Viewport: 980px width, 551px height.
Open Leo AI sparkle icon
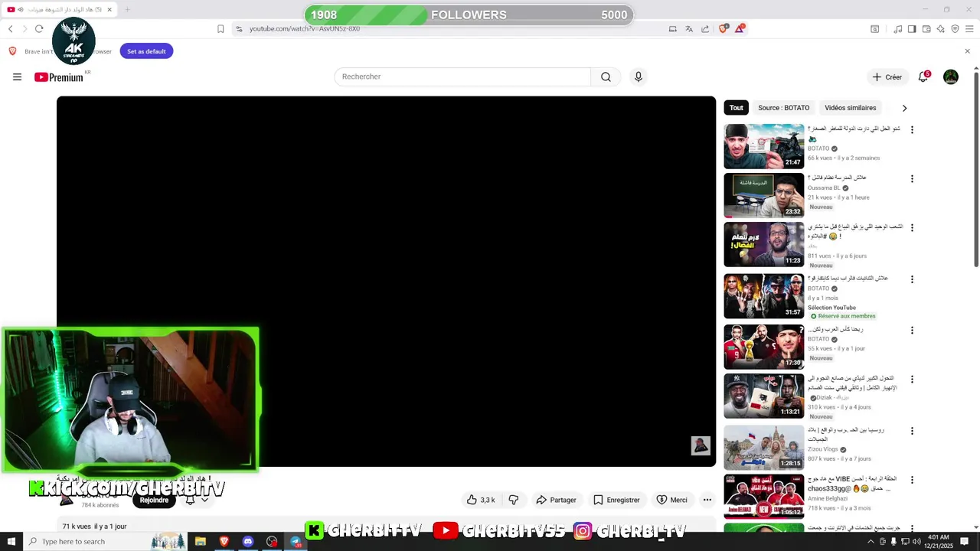point(940,29)
